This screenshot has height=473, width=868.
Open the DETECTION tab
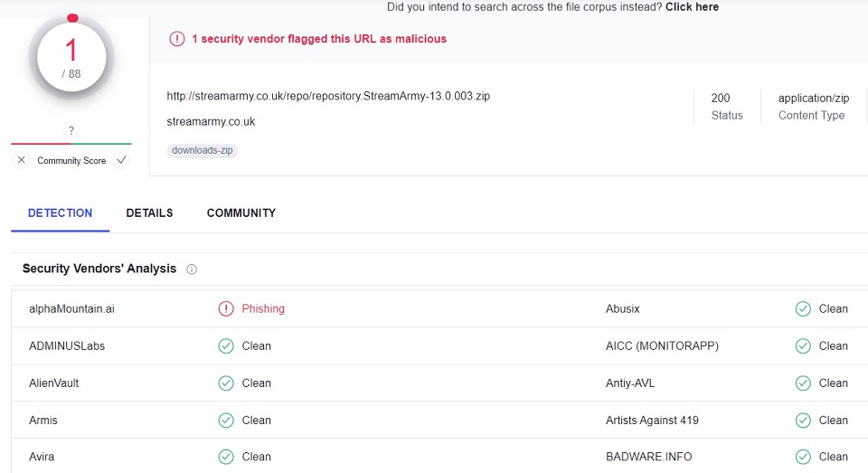point(60,213)
